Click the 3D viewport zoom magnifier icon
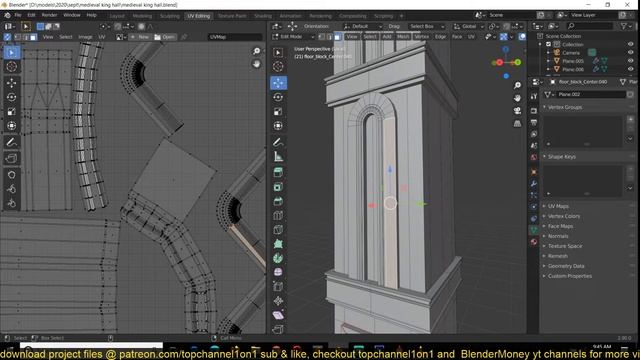Viewport: 640px width, 360px height. tap(517, 85)
